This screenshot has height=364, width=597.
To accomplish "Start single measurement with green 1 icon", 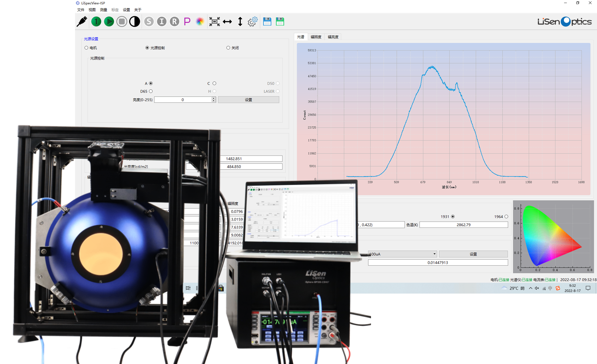I will [96, 22].
